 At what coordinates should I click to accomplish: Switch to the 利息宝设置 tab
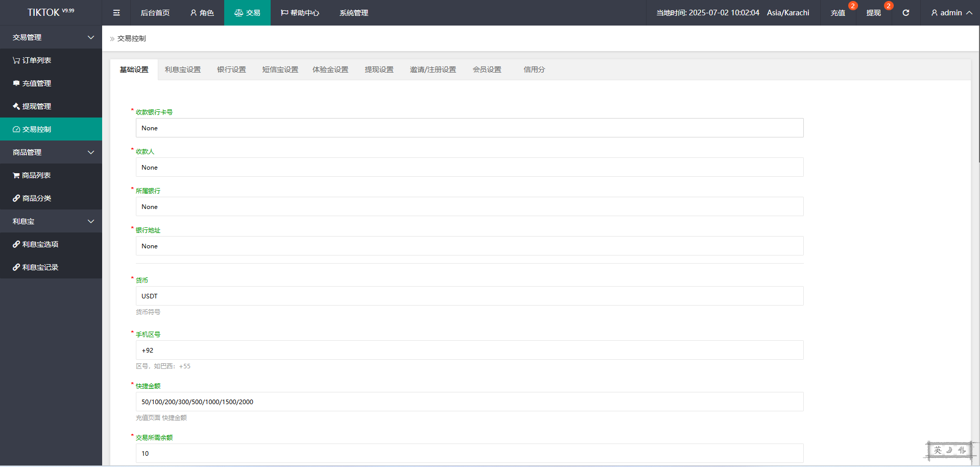pos(183,69)
